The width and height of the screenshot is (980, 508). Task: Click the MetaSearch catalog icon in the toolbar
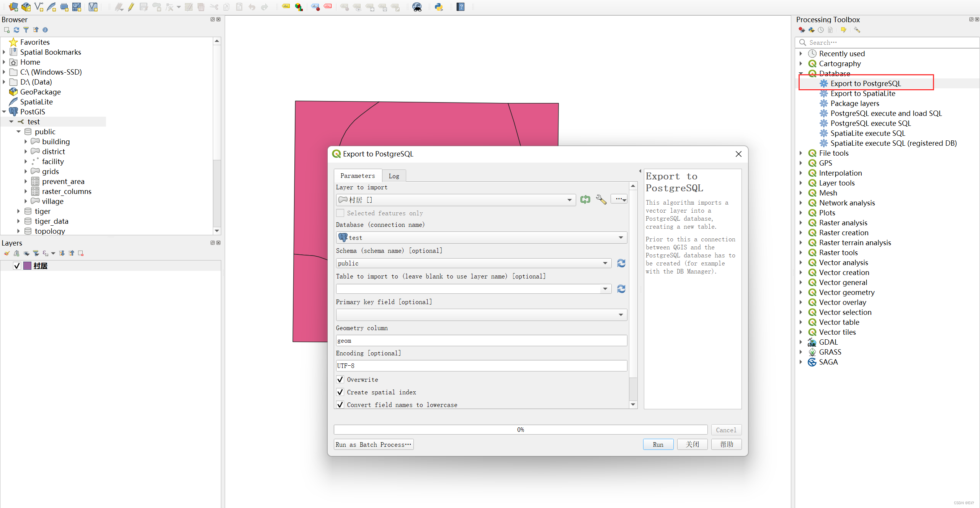(x=417, y=7)
